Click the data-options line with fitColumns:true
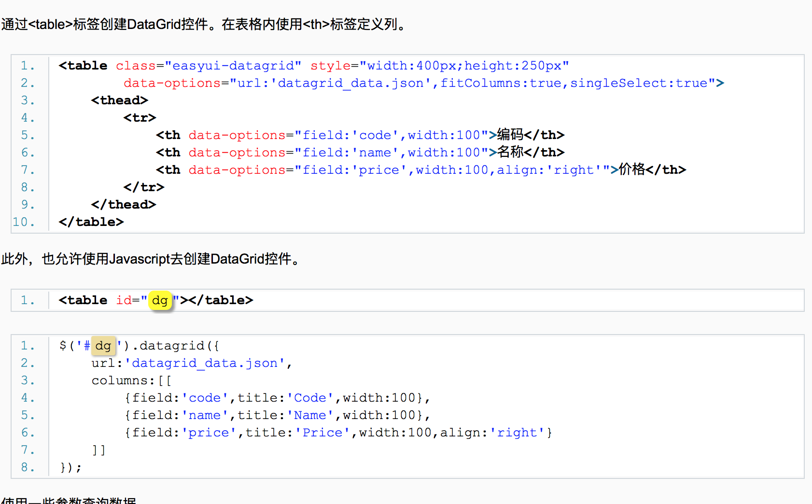 [x=424, y=83]
